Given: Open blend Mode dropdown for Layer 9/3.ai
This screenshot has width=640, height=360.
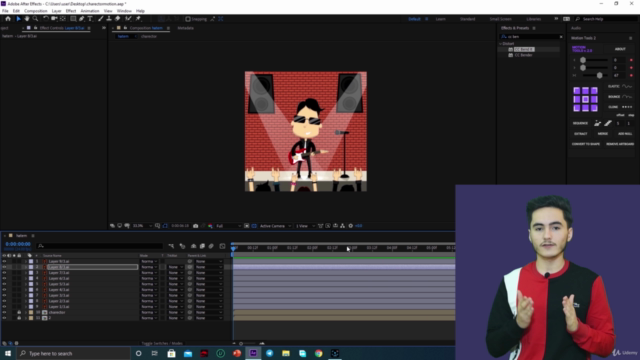Looking at the screenshot, I should pos(149,261).
